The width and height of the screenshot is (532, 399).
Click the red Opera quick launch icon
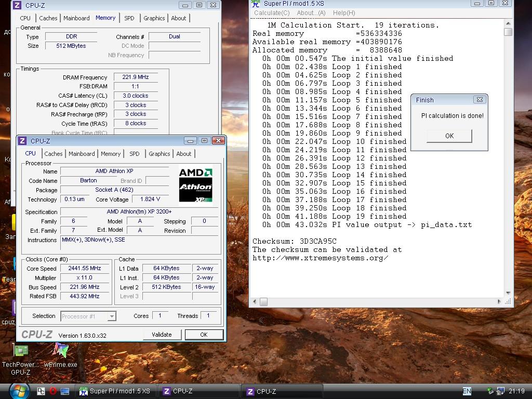(52, 391)
